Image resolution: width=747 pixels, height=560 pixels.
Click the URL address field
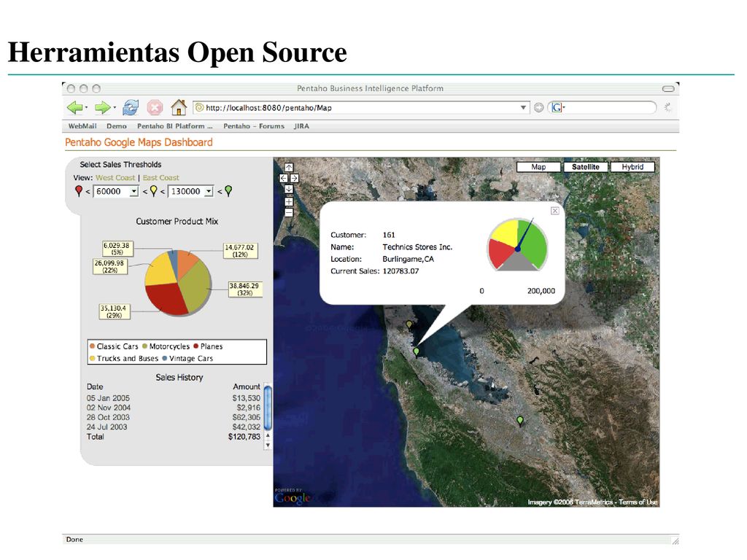click(361, 108)
